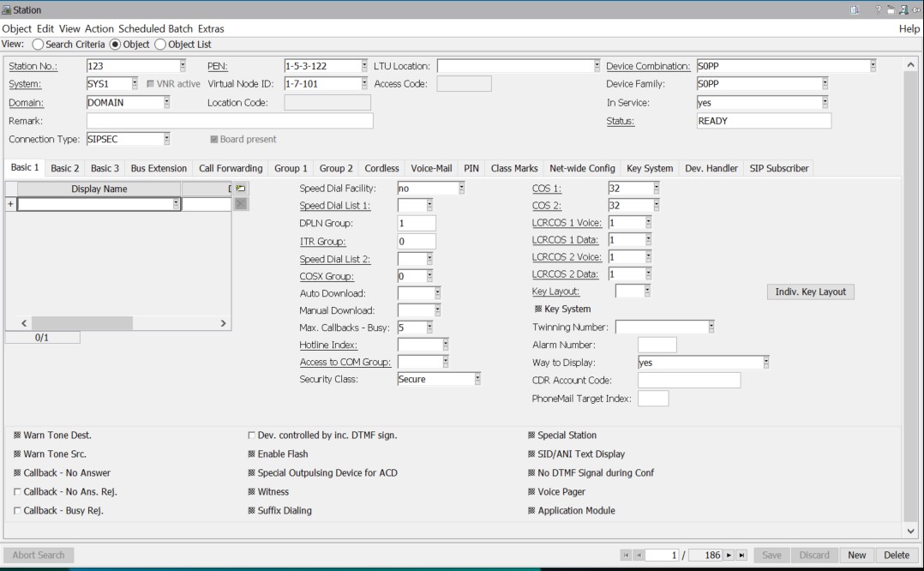Viewport: 924px width, 571px height.
Task: Jump to the last object record
Action: point(742,555)
